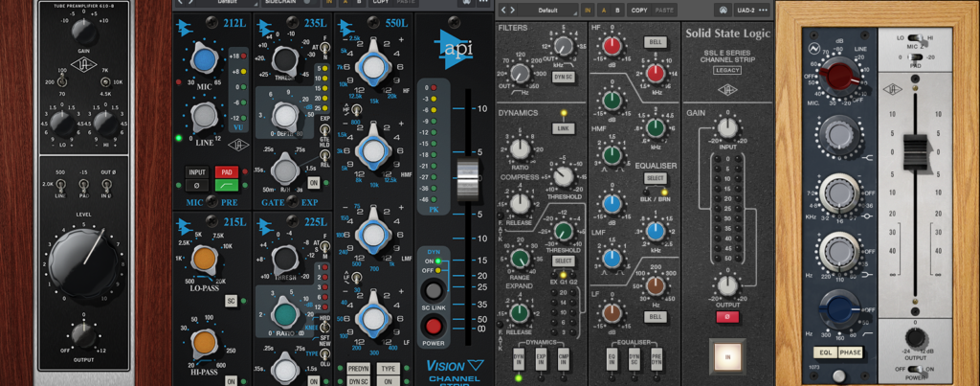Flip the 235L attack F/N switch

tap(325, 47)
